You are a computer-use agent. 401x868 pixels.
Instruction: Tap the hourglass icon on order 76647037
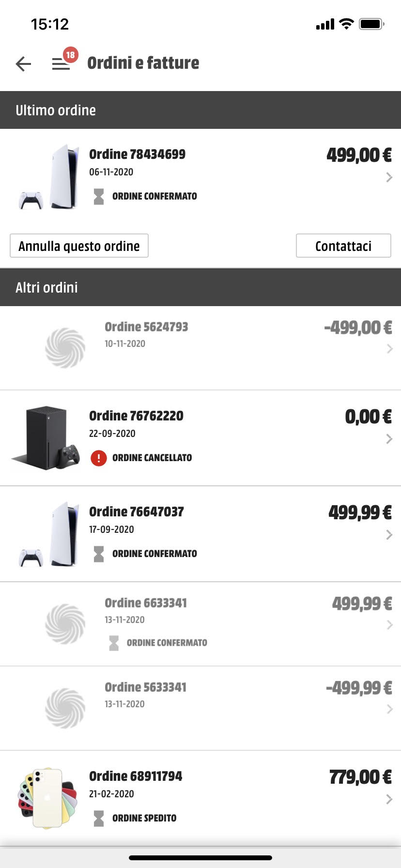click(x=99, y=554)
